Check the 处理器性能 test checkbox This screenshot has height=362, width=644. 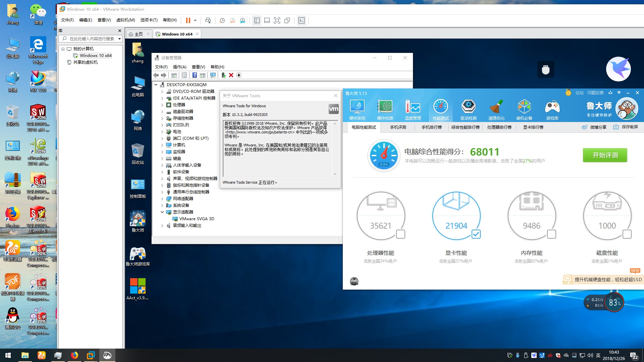click(400, 234)
